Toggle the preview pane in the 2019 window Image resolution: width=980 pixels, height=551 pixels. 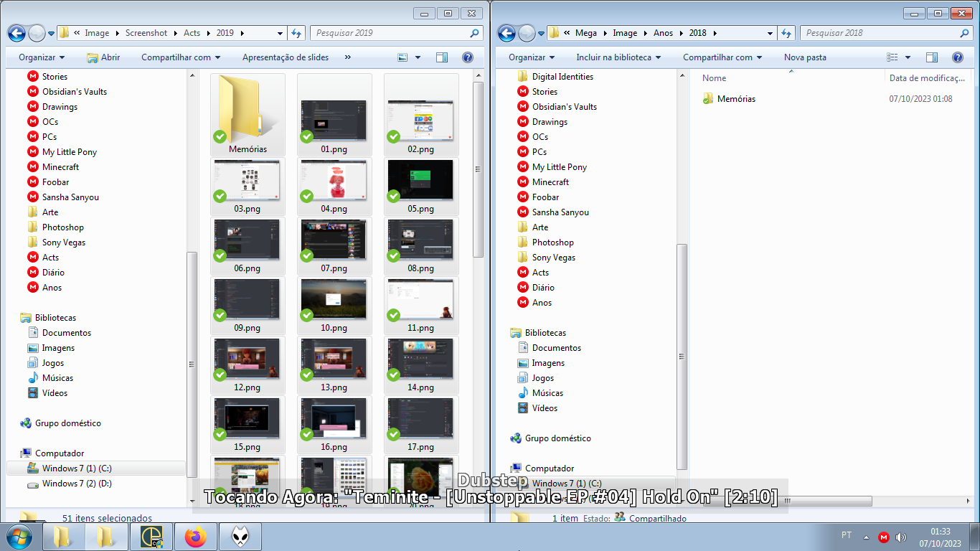442,57
